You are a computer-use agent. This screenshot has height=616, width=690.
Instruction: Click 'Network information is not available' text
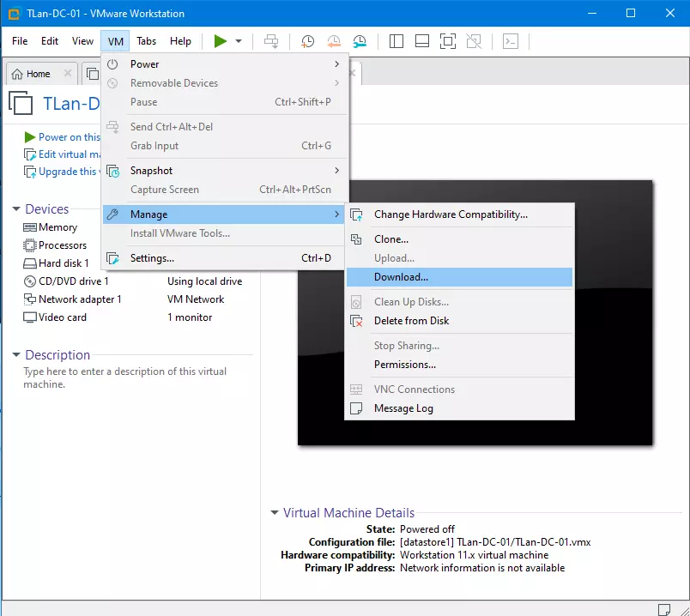pyautogui.click(x=482, y=568)
